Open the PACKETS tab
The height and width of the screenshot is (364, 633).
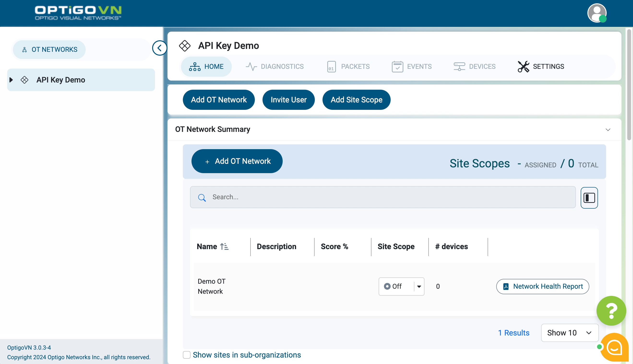pos(348,66)
